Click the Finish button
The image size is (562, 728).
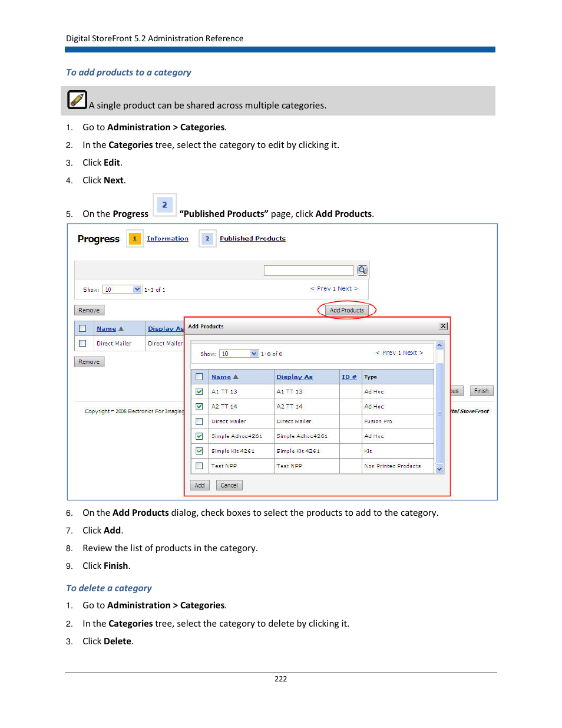(x=481, y=391)
